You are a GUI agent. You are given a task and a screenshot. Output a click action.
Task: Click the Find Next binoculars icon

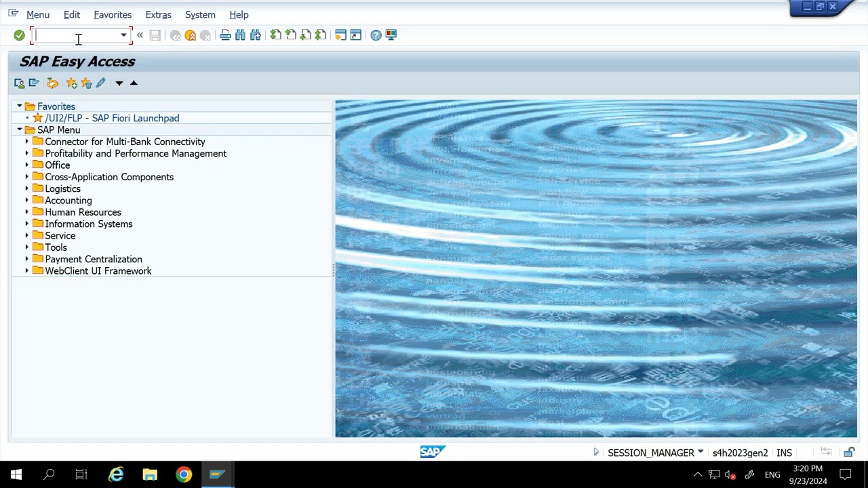255,35
